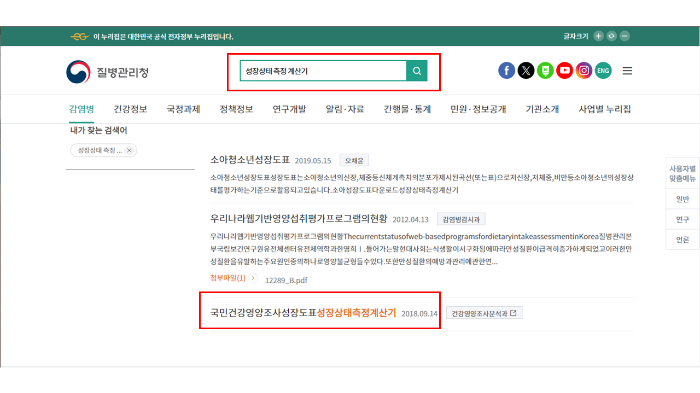Click the 2012.04.13 date text
Image resolution: width=700 pixels, height=393 pixels.
click(410, 219)
